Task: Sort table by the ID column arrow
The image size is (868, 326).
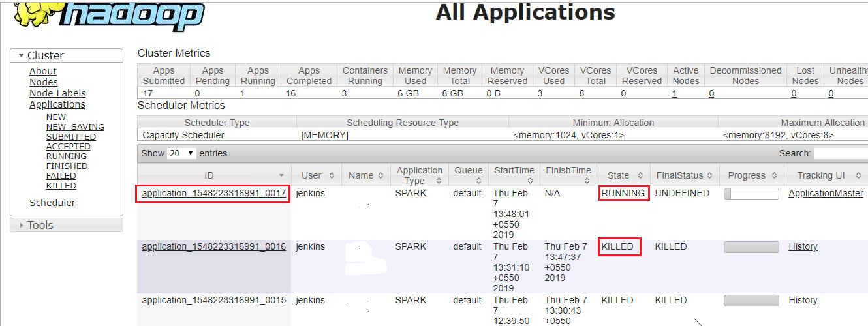Action: pos(281,176)
